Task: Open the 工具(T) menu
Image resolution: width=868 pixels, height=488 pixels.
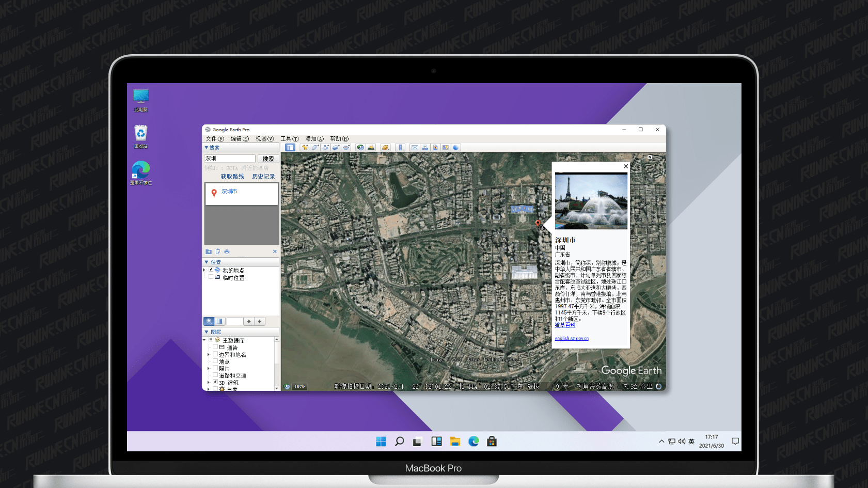Action: tap(290, 138)
